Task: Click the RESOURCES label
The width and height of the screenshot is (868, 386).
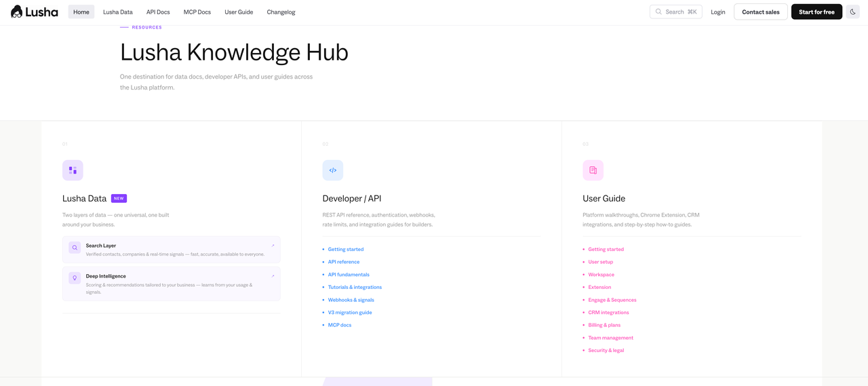Action: 147,27
